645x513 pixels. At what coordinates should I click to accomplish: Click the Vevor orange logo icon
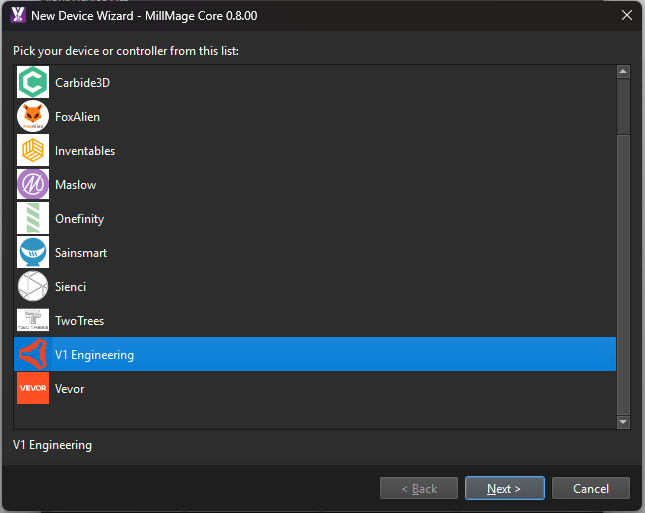click(33, 389)
